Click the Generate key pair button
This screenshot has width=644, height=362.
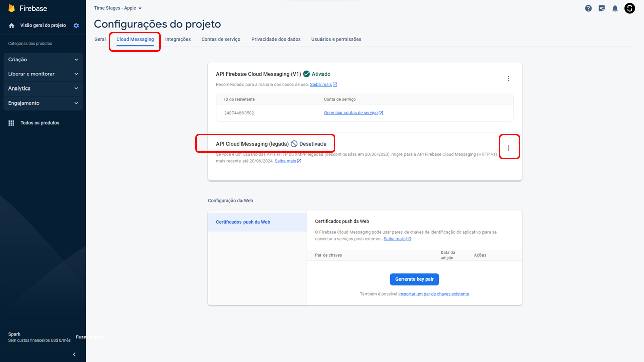(415, 279)
